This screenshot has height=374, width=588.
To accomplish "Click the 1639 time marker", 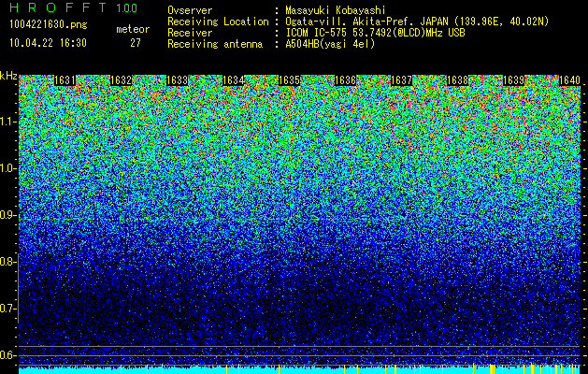I will click(513, 80).
